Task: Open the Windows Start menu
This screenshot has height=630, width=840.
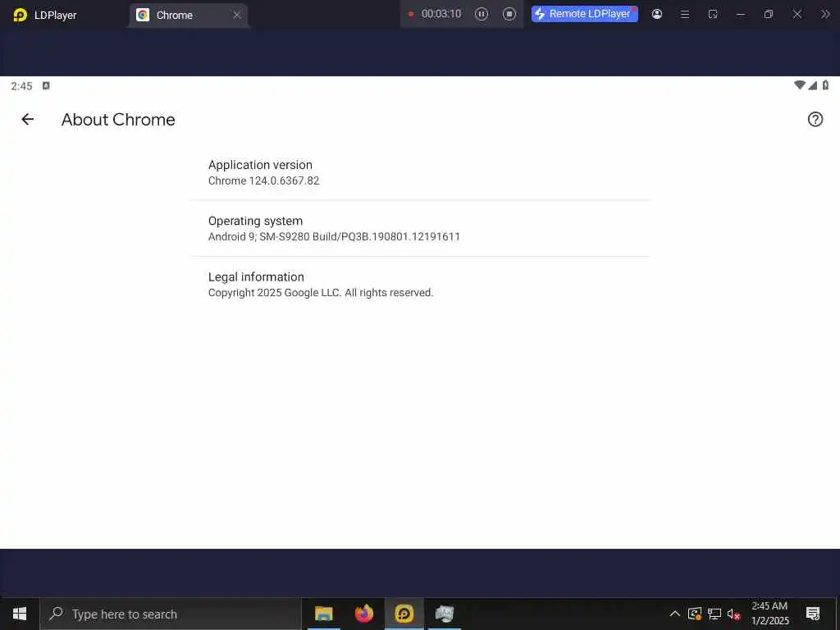Action: tap(20, 614)
